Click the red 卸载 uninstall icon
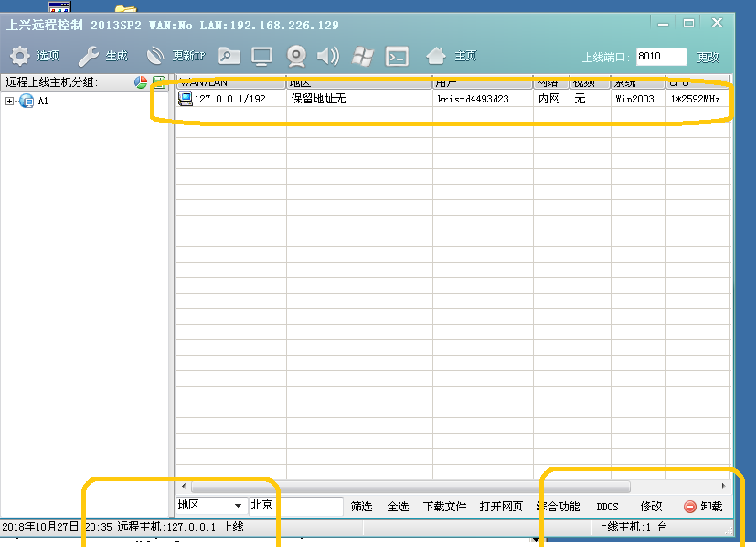Screen dimensions: 756x547 [690, 507]
